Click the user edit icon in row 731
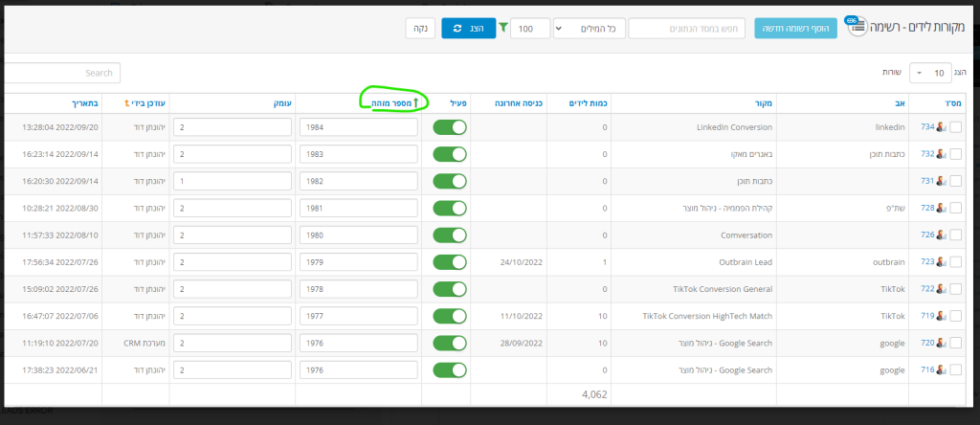Image resolution: width=980 pixels, height=425 pixels. (941, 181)
